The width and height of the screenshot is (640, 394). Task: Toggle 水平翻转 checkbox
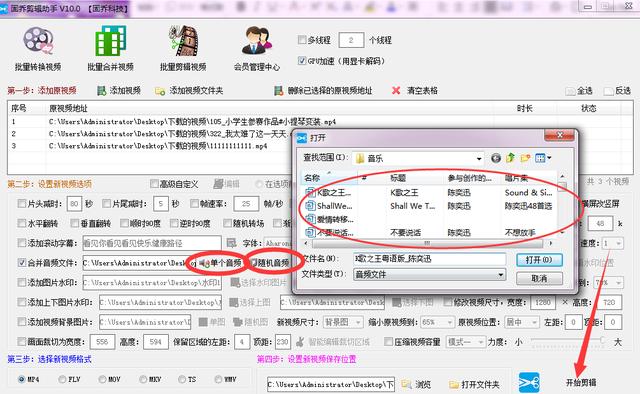[x=22, y=223]
